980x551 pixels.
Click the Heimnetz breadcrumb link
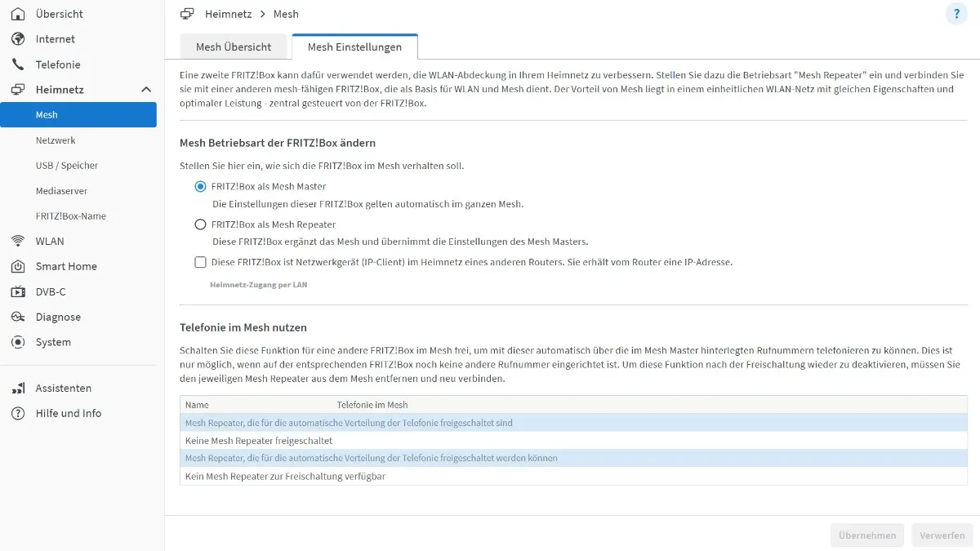click(226, 14)
